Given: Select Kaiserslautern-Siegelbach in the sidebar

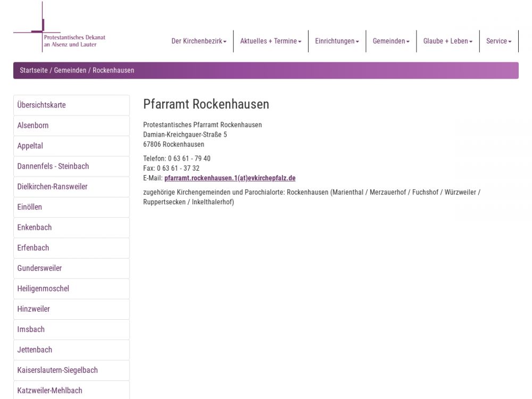Looking at the screenshot, I should pos(57,370).
